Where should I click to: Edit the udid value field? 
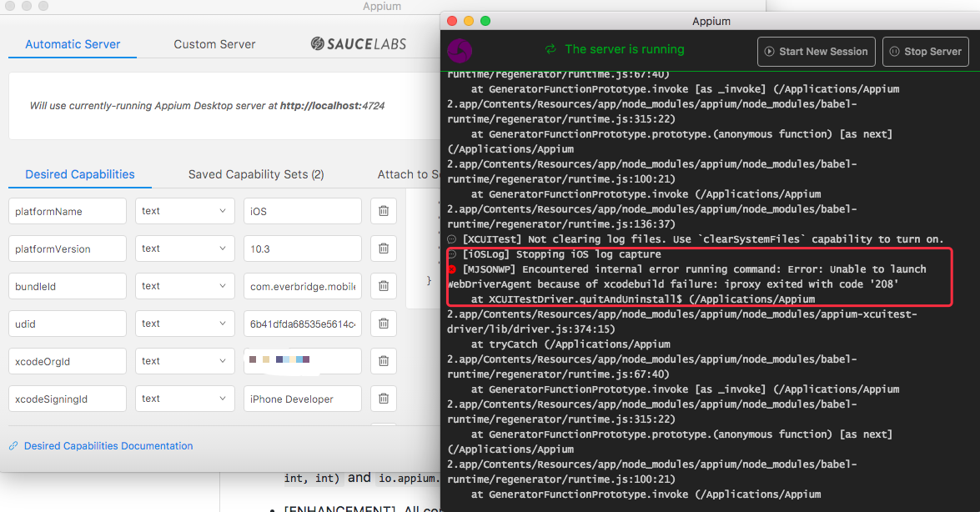[x=303, y=324]
